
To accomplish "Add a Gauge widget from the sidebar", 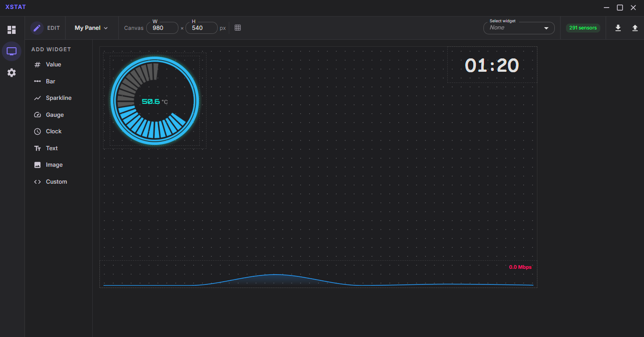I will pos(54,115).
